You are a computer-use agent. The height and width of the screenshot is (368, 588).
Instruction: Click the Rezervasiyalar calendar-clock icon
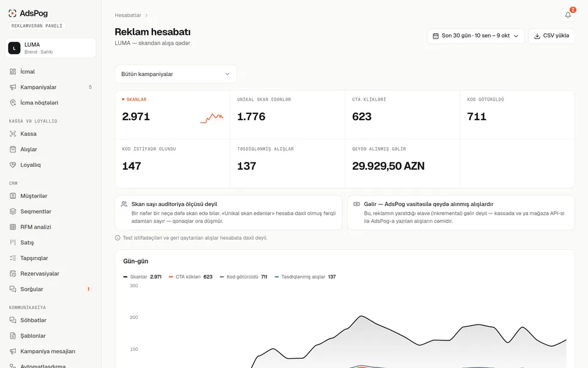13,274
